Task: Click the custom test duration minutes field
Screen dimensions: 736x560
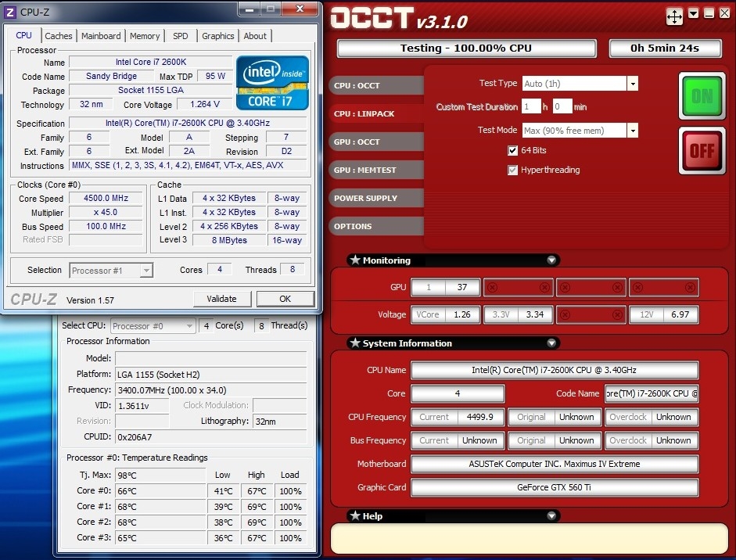Action: click(x=562, y=106)
